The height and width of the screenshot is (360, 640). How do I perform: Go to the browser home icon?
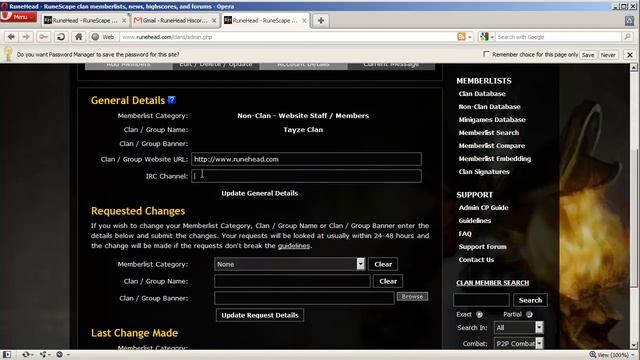click(78, 37)
